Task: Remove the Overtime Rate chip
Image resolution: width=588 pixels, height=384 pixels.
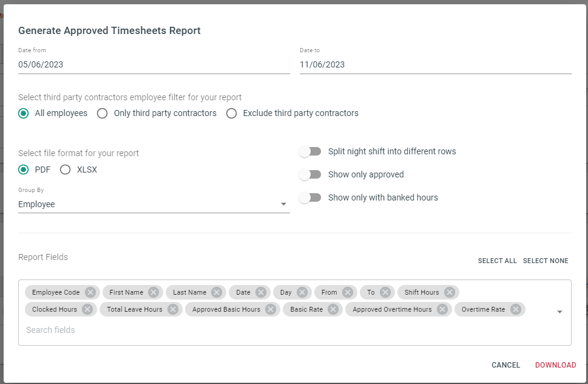Action: point(516,309)
